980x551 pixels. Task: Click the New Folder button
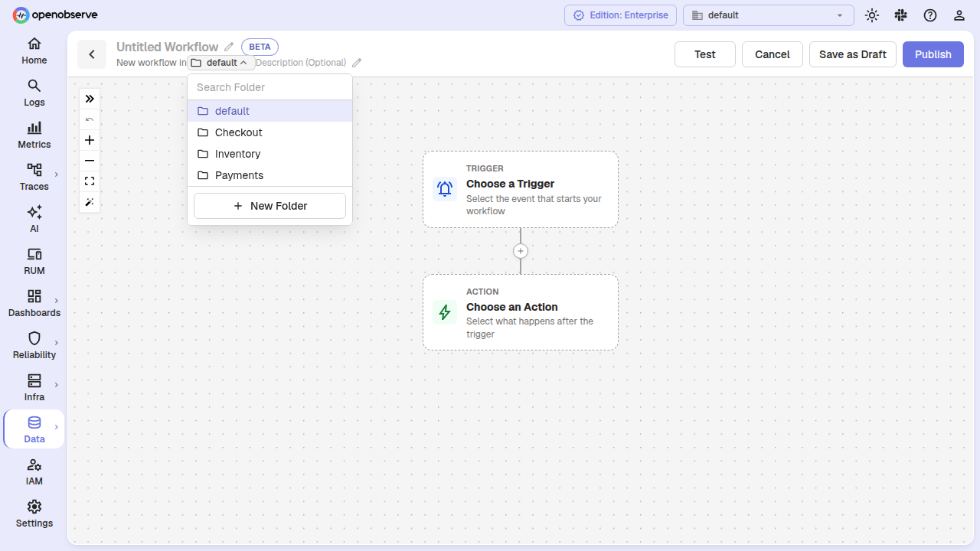[x=269, y=206]
